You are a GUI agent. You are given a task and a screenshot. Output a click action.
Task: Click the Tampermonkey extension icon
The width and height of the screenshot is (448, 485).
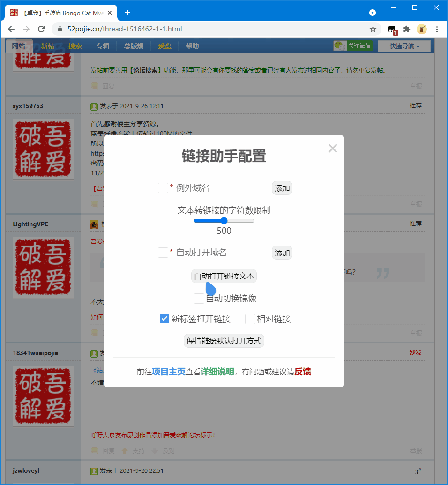pyautogui.click(x=421, y=29)
